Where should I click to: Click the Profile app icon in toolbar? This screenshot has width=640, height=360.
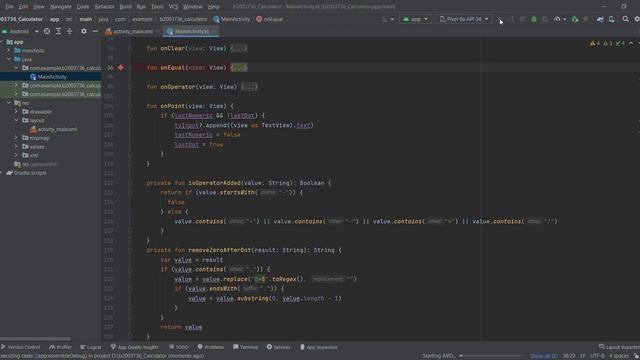[x=557, y=19]
